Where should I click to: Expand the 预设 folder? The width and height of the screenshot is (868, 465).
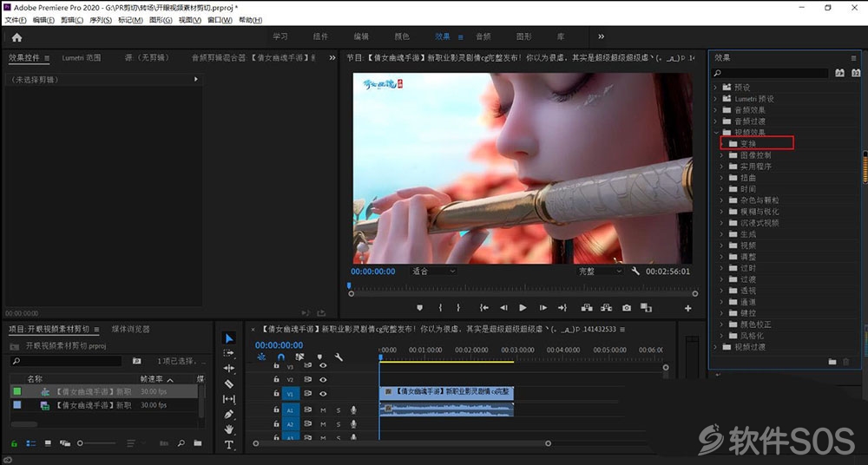[714, 88]
